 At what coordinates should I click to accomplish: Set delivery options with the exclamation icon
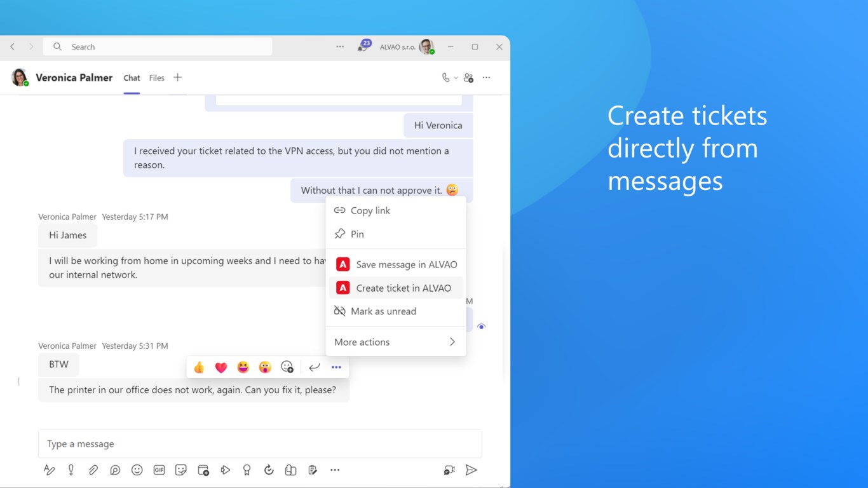71,470
